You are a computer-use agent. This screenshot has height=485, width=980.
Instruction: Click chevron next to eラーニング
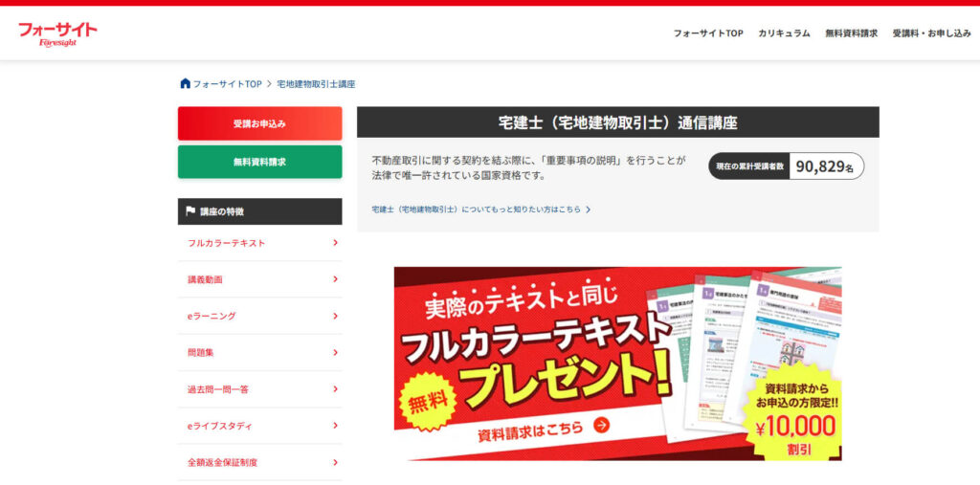336,317
